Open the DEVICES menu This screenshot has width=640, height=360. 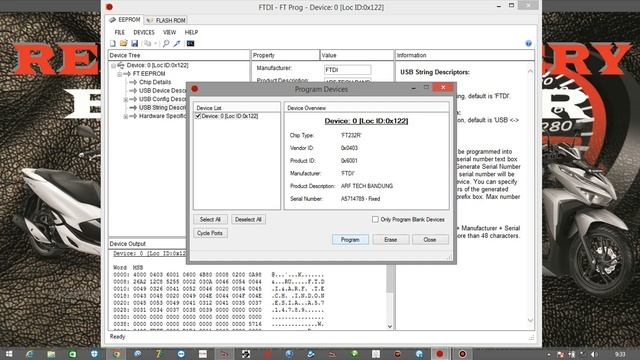(x=144, y=32)
